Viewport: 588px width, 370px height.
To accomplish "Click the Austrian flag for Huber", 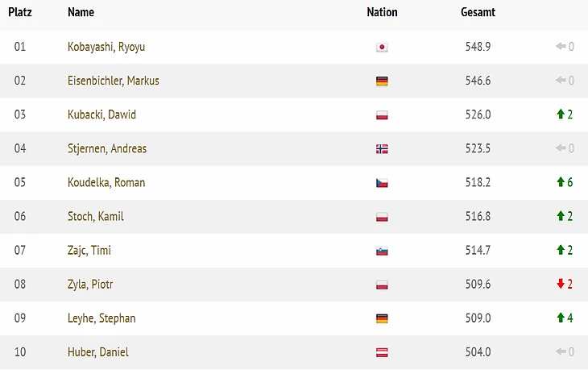I will pyautogui.click(x=382, y=352).
